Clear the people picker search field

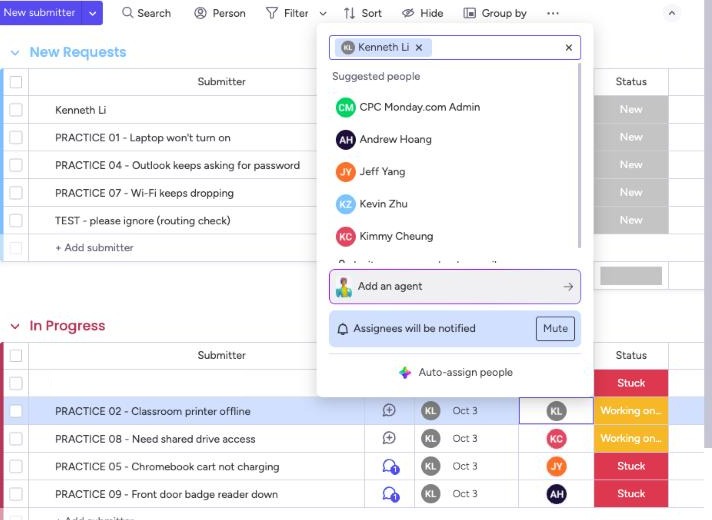click(x=569, y=47)
